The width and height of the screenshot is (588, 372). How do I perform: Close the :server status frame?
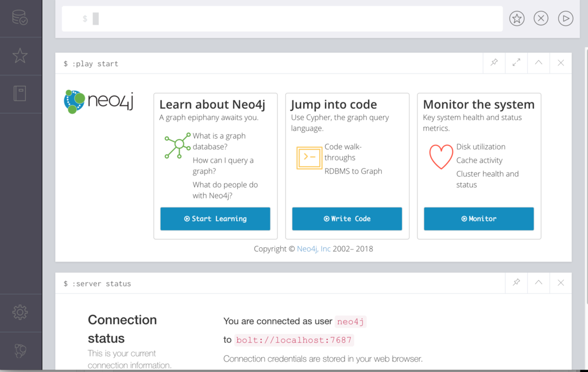(560, 282)
